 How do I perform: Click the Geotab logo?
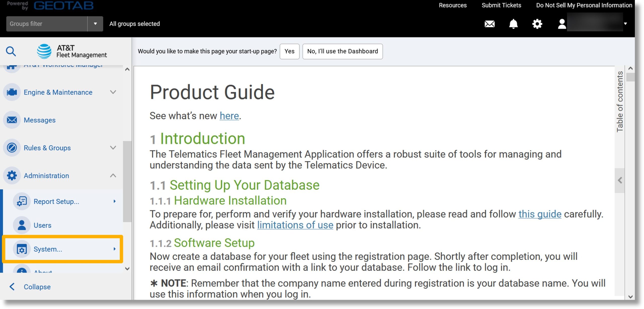coord(63,5)
